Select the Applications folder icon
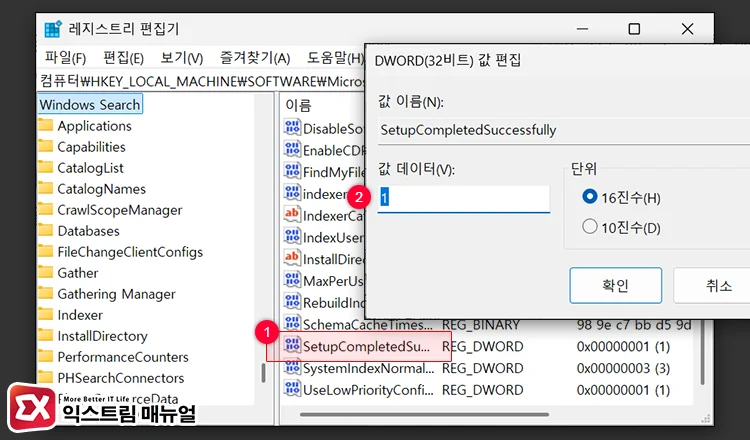Screen dimensions: 750x440 click(x=46, y=125)
